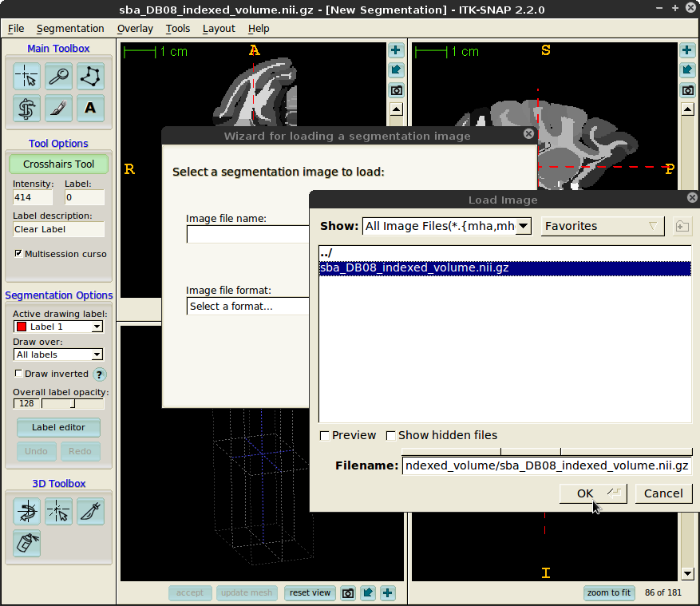Screen dimensions: 700x606
Task: Open the Segmentation menu
Action: pyautogui.click(x=70, y=29)
